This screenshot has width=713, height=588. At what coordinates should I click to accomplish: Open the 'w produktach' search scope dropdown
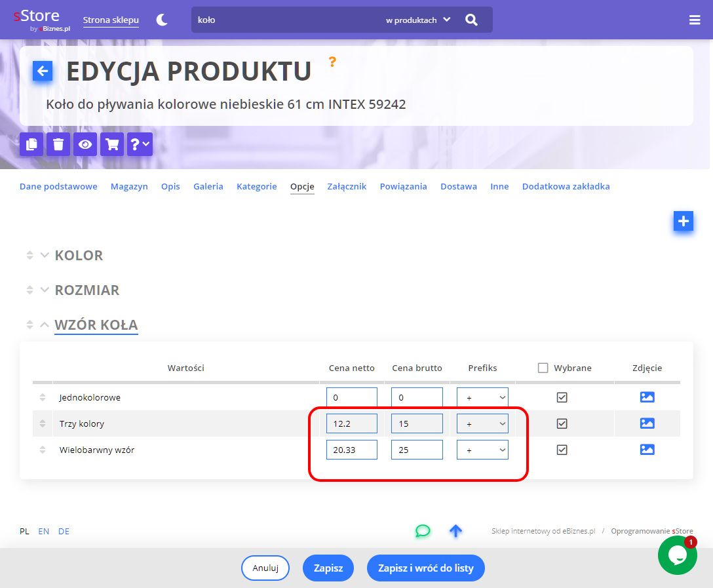click(x=418, y=20)
